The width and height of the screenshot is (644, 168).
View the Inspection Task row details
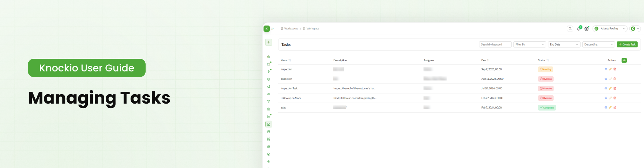point(606,89)
